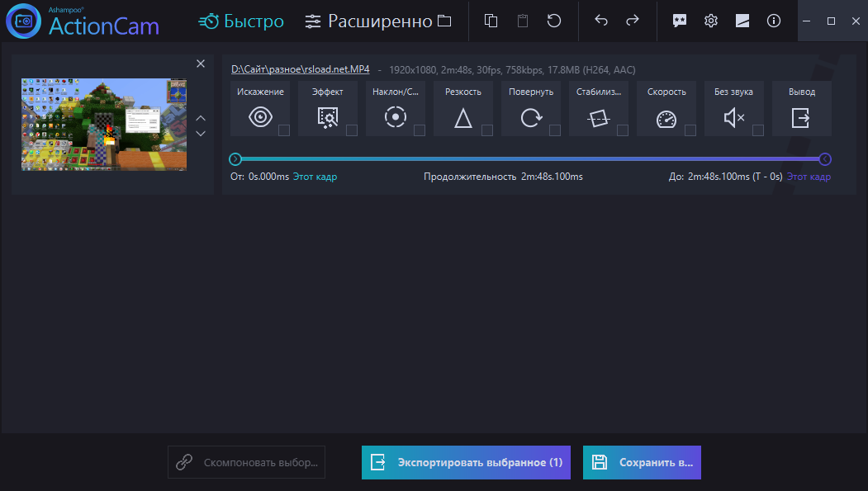Open file path link D:\Сайт\разное\rsload.net.MP4

(301, 69)
